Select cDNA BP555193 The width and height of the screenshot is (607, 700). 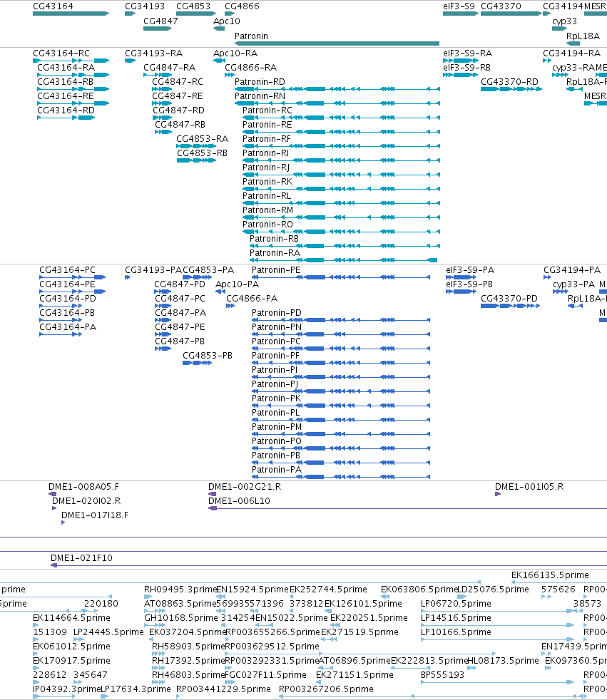[498, 683]
